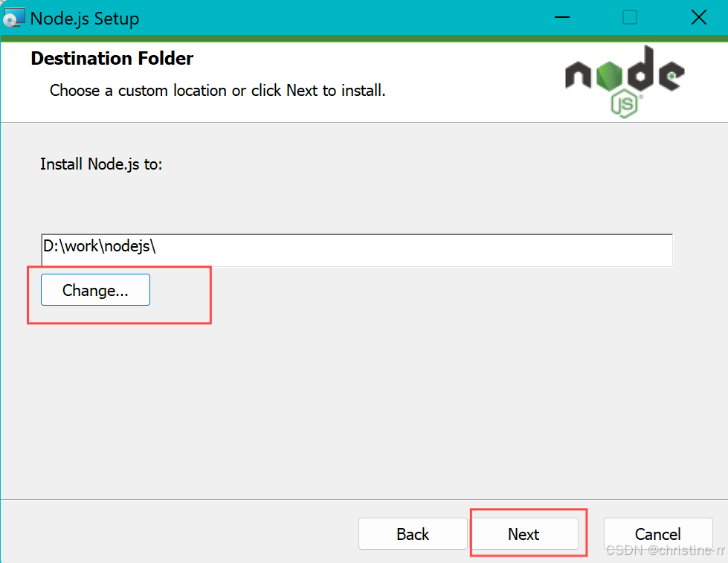
Task: Click the Change... button
Action: [95, 290]
